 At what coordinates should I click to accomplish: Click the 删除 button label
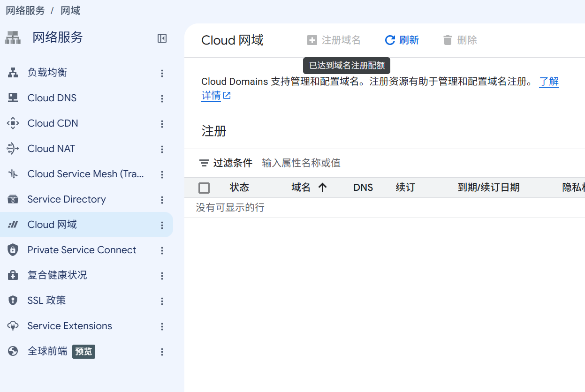(x=467, y=40)
